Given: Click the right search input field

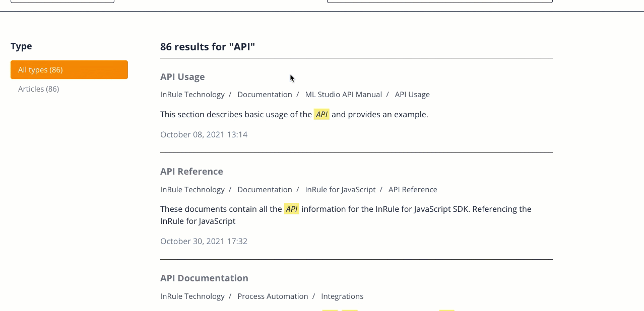Looking at the screenshot, I should (x=439, y=2).
